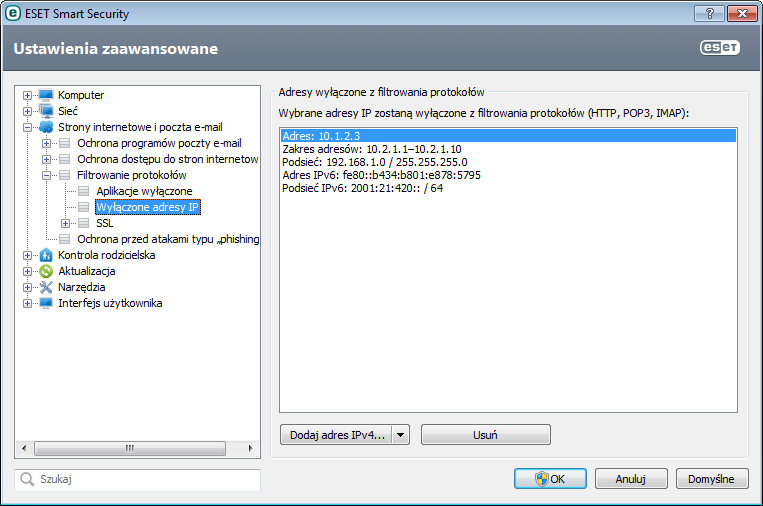The width and height of the screenshot is (763, 506).
Task: Collapse Strony internetowe i poczta e-mail node
Action: coord(27,127)
